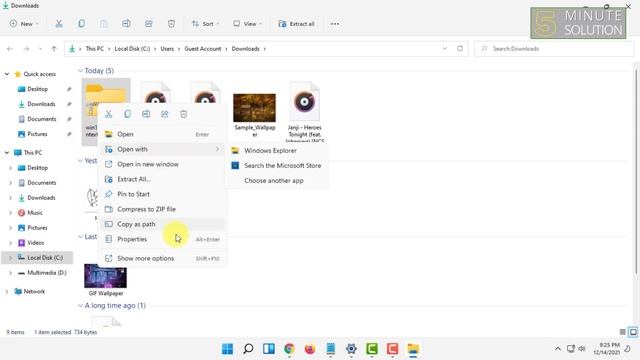The width and height of the screenshot is (640, 360).
Task: Click the file list vertical scrollbar
Action: [636, 171]
